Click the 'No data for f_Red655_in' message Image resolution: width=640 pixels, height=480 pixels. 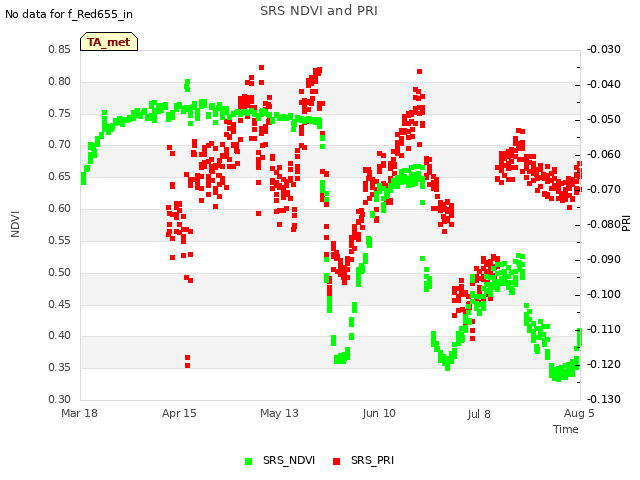click(x=69, y=14)
